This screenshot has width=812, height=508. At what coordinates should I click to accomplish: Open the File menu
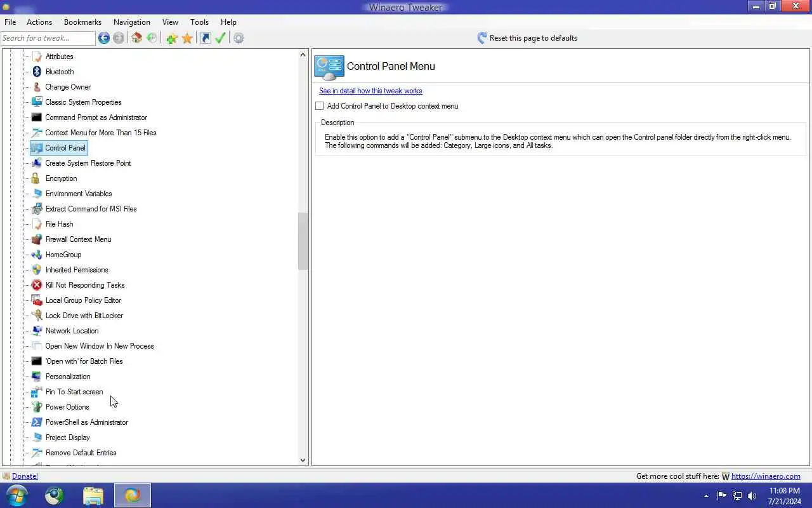(10, 22)
